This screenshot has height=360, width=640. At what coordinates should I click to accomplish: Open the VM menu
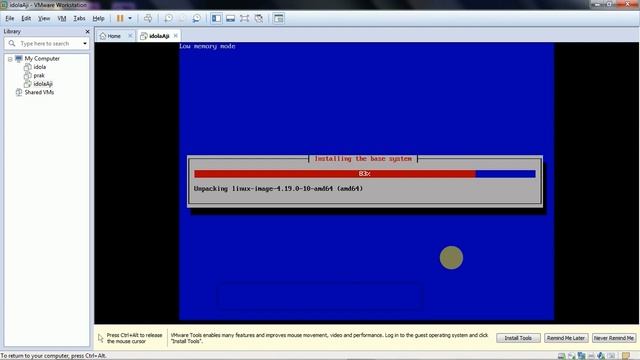click(x=62, y=18)
